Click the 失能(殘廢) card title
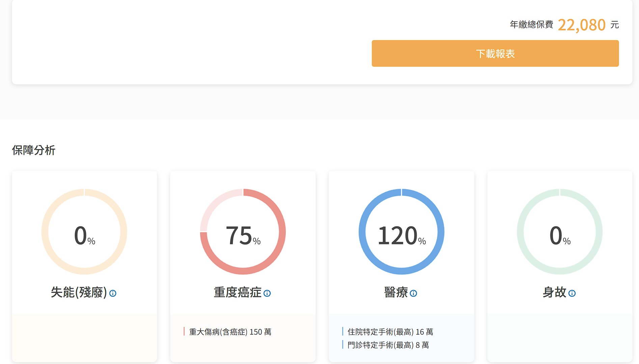The height and width of the screenshot is (364, 639). tap(79, 292)
